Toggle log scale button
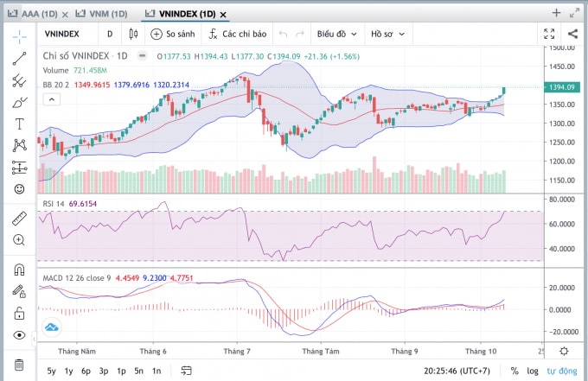The image size is (588, 381). 533,371
